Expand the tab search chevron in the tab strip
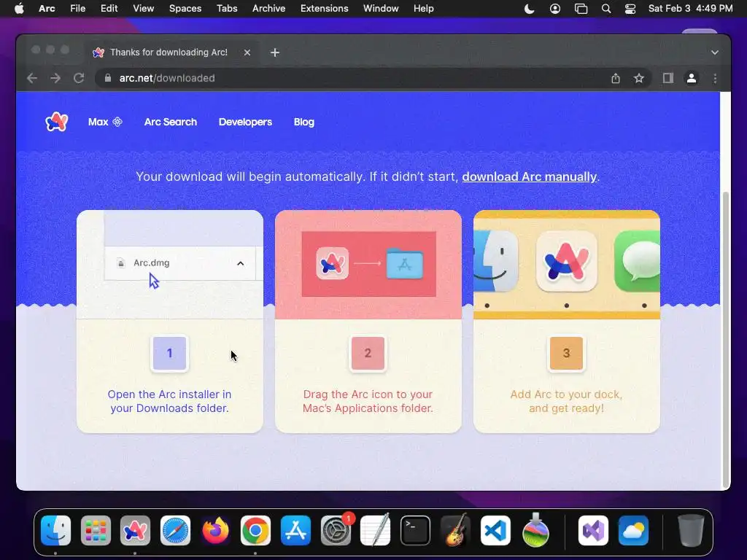This screenshot has height=560, width=747. coord(715,52)
